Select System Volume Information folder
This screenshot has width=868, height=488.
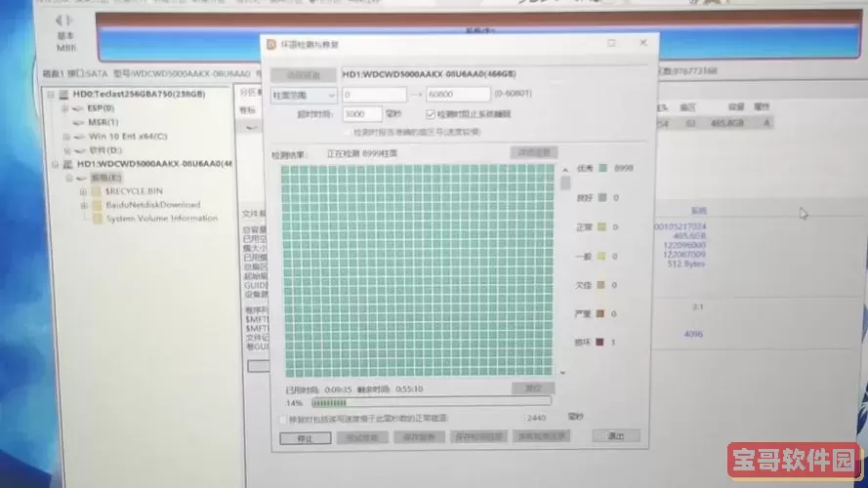pyautogui.click(x=162, y=219)
